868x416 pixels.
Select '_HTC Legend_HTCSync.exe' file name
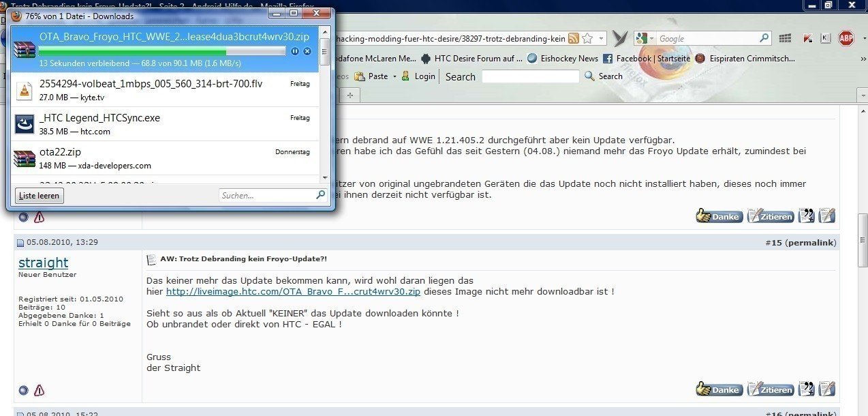tap(99, 118)
